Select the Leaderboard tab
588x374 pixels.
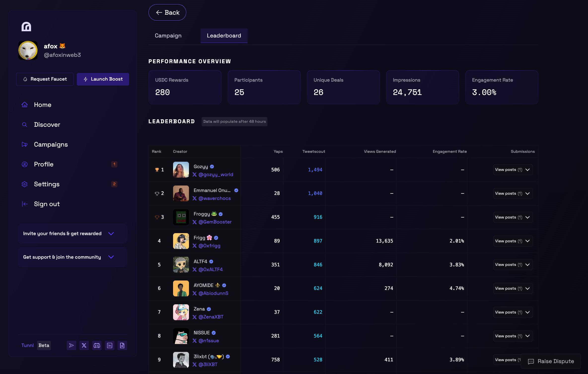tap(224, 35)
